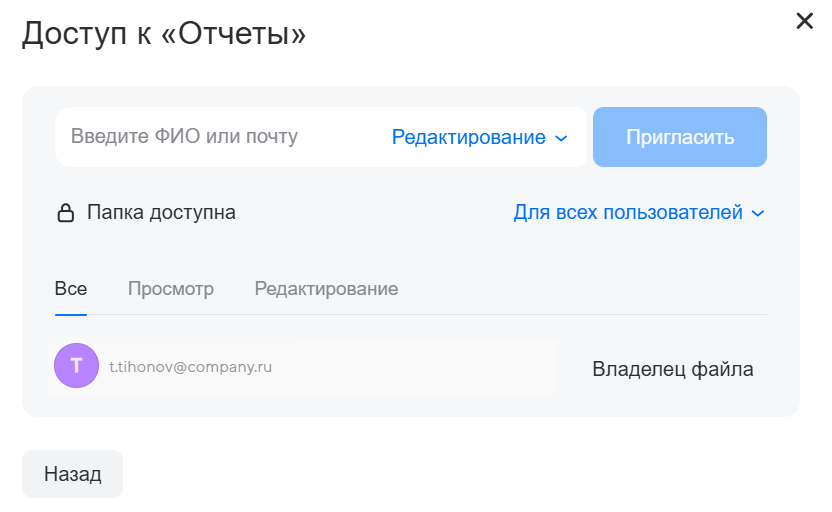
Task: Select the Редактирование tab in the user list
Action: (x=326, y=289)
